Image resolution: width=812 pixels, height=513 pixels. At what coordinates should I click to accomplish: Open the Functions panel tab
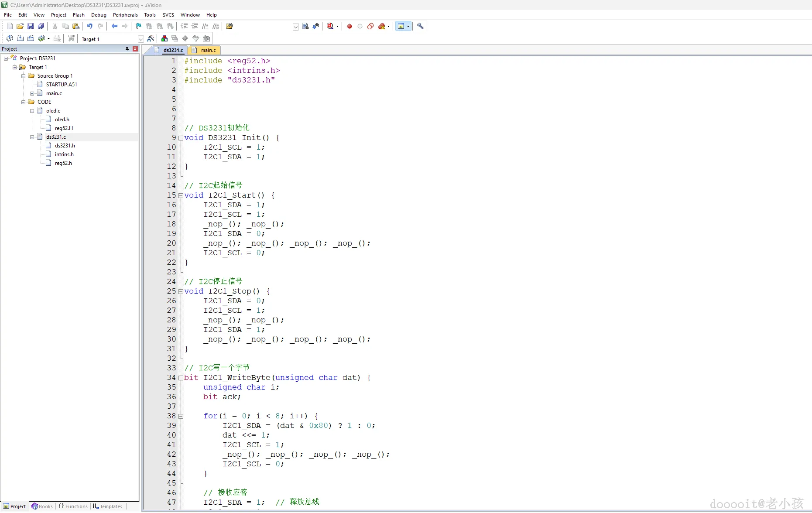tap(73, 506)
